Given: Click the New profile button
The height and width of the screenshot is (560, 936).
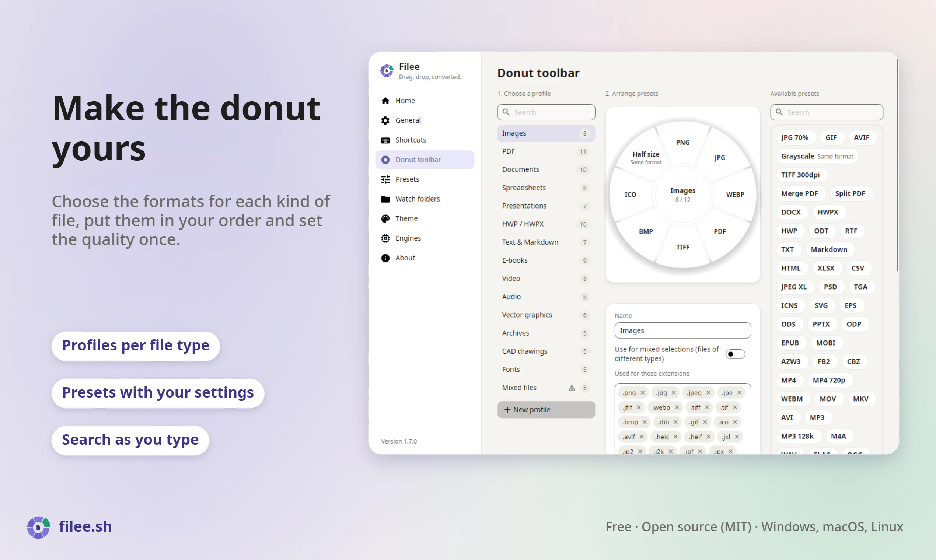Looking at the screenshot, I should [546, 409].
